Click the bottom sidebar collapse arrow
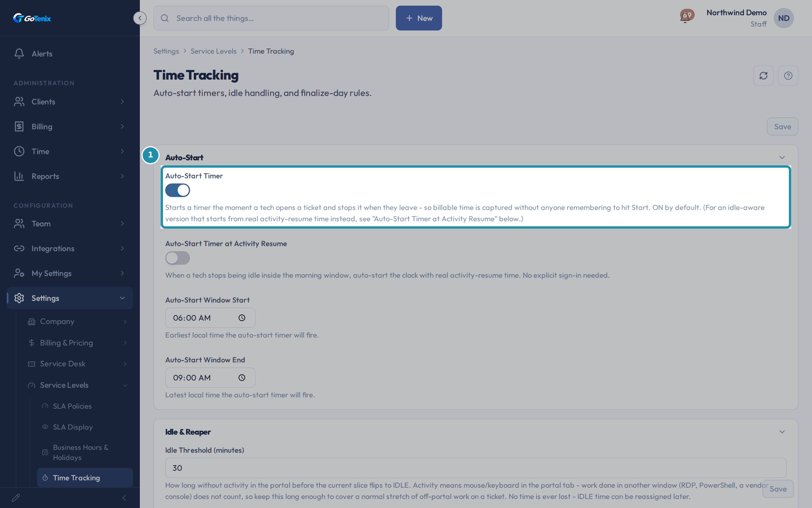812x508 pixels. tap(124, 498)
